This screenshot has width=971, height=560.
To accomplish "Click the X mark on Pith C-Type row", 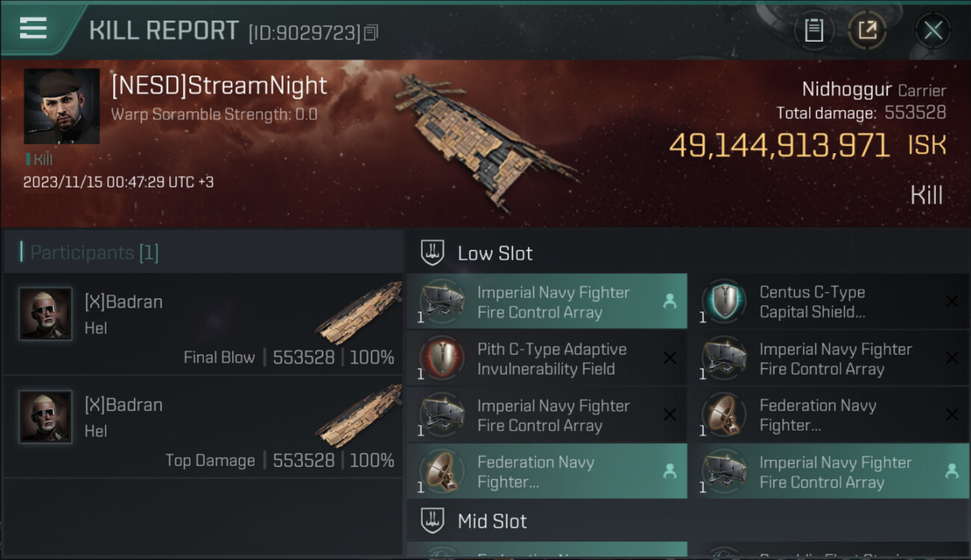I will pos(669,358).
